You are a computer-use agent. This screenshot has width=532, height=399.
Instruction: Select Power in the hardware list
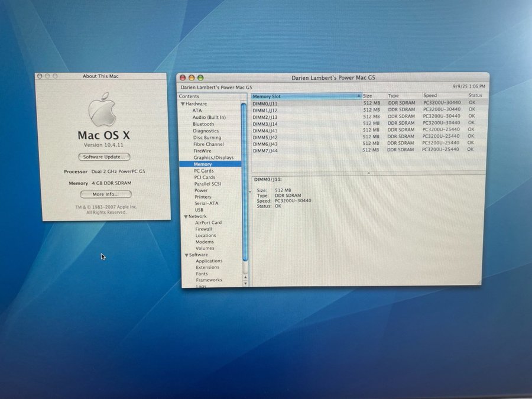[201, 190]
